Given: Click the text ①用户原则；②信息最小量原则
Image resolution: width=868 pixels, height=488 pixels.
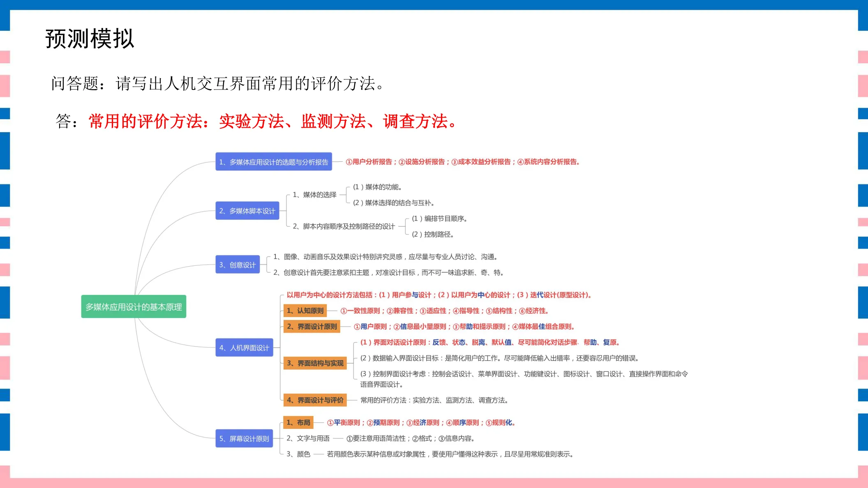Looking at the screenshot, I should [464, 327].
